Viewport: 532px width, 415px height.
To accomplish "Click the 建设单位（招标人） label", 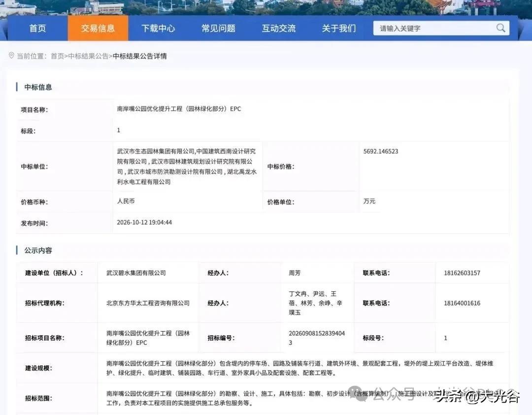I will (x=54, y=273).
